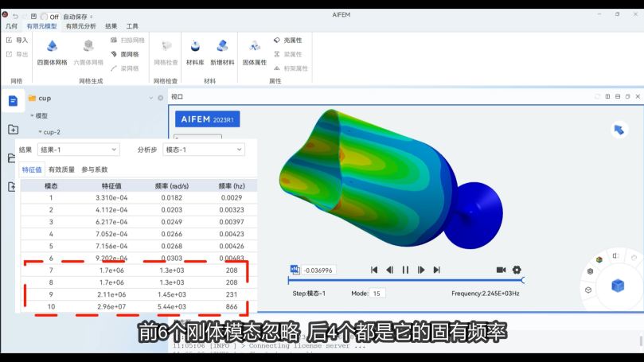
Task: Click the AIFEM 2023R1 logo button
Action: pyautogui.click(x=208, y=119)
